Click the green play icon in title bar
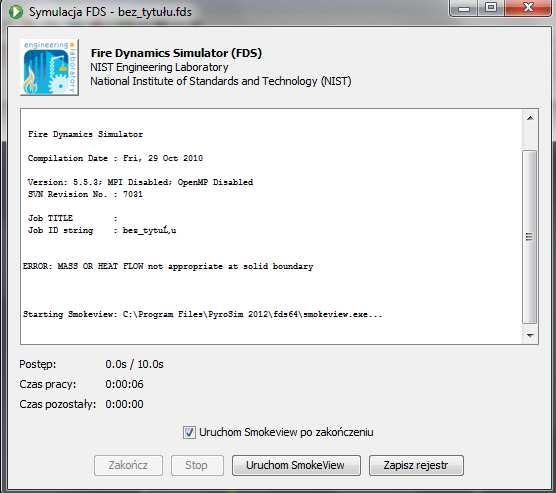This screenshot has height=493, width=556. pyautogui.click(x=16, y=12)
